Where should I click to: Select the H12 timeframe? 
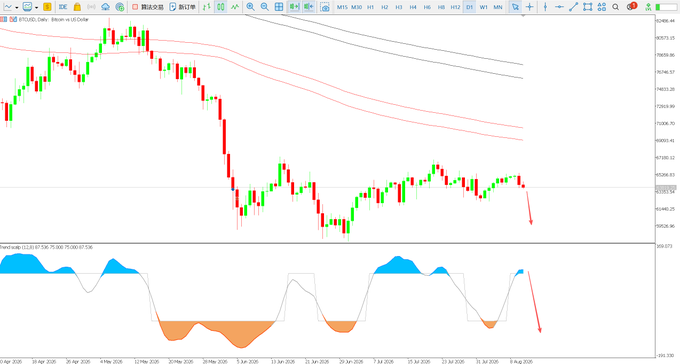(x=455, y=7)
